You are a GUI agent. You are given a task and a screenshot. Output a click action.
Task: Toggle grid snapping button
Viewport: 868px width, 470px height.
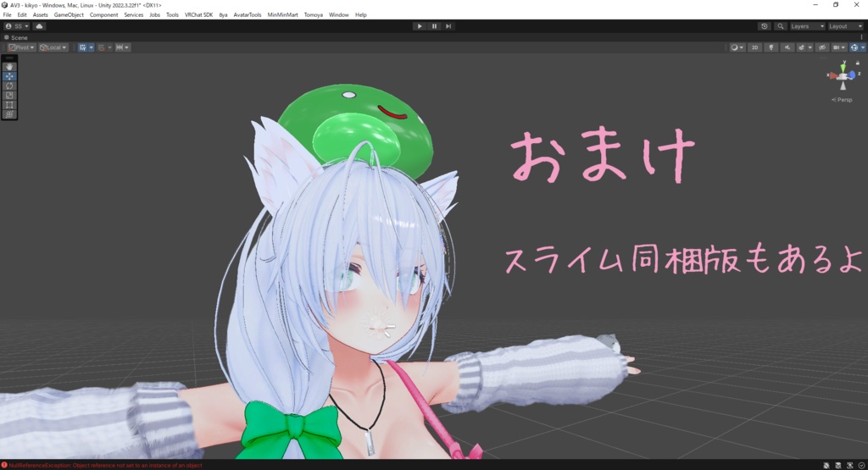[x=102, y=47]
